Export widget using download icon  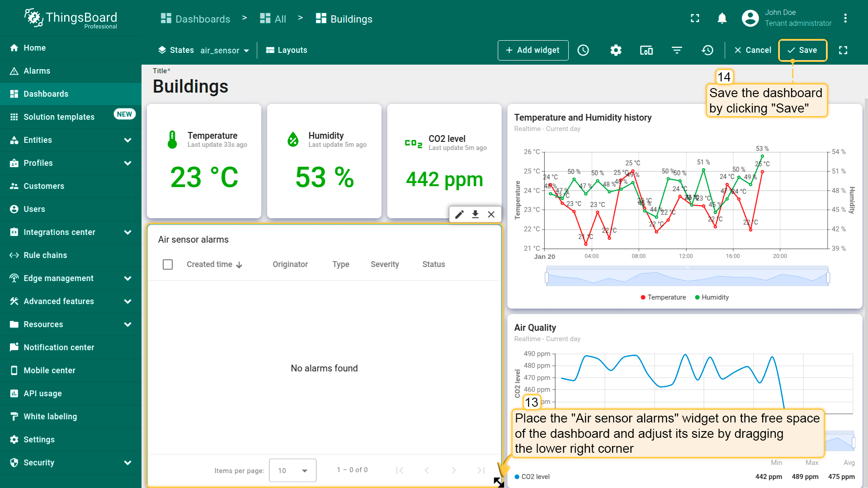pyautogui.click(x=475, y=215)
